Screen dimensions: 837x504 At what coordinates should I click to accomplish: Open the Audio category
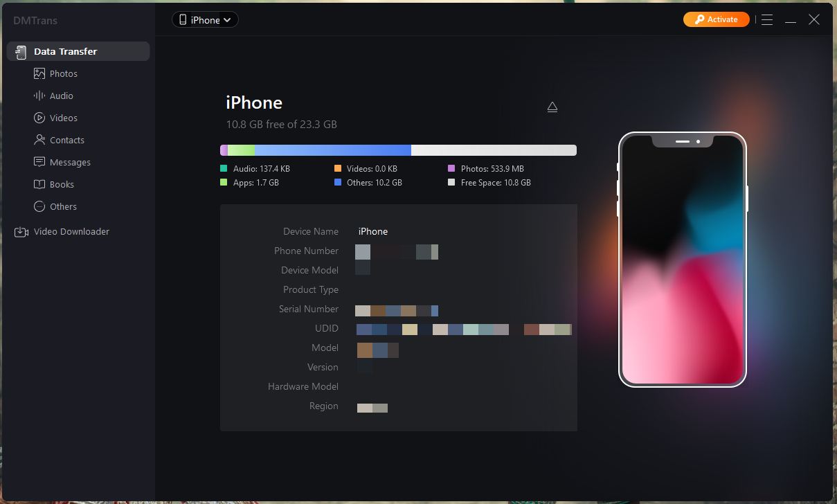point(62,96)
